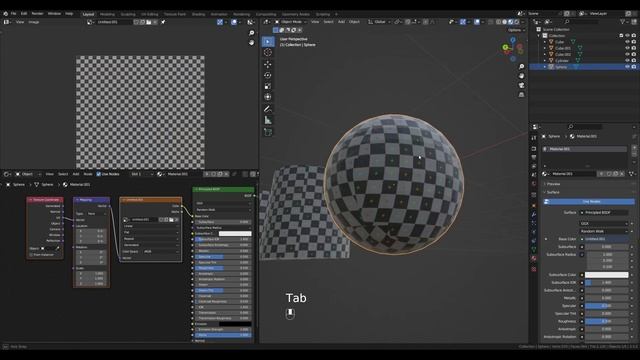Toggle Collection exclude checkbox in outliner

click(x=621, y=36)
